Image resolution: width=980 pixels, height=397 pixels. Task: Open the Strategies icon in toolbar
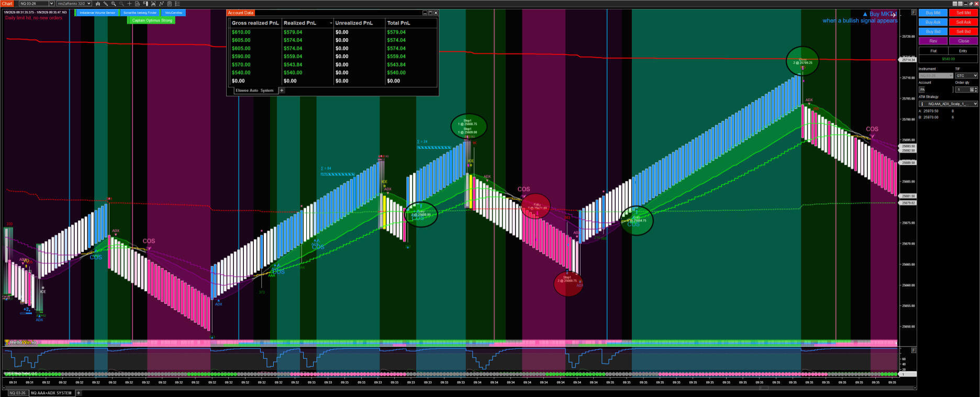point(161,4)
